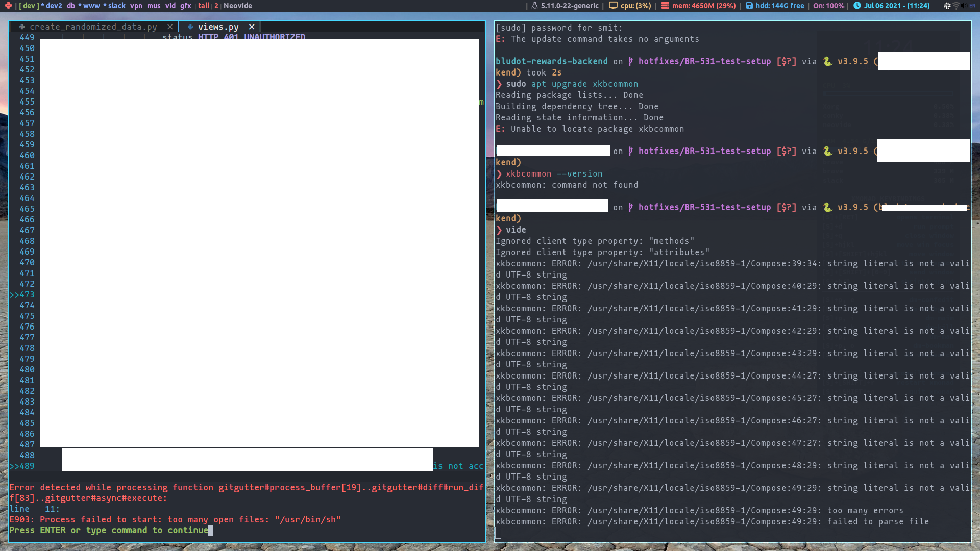Viewport: 980px width, 551px height.
Task: Click the On: 100% battery level indicator
Action: (828, 6)
